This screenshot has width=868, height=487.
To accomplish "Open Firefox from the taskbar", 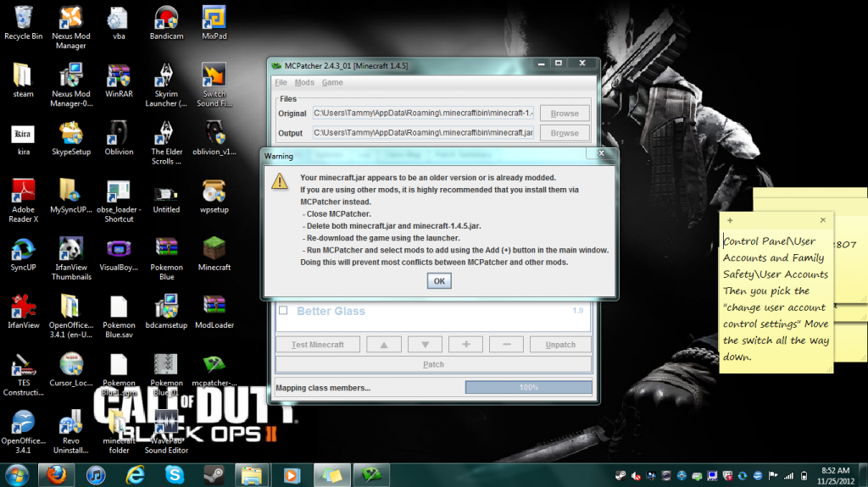I will [57, 475].
